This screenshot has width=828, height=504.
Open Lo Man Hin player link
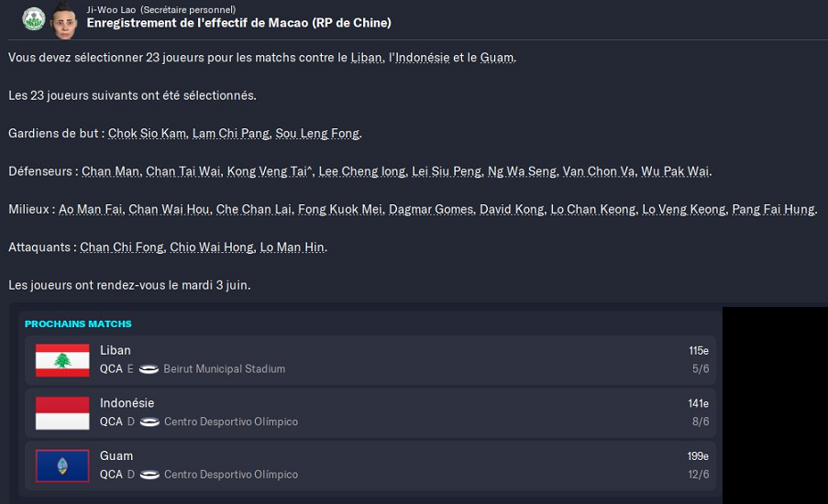tap(293, 247)
